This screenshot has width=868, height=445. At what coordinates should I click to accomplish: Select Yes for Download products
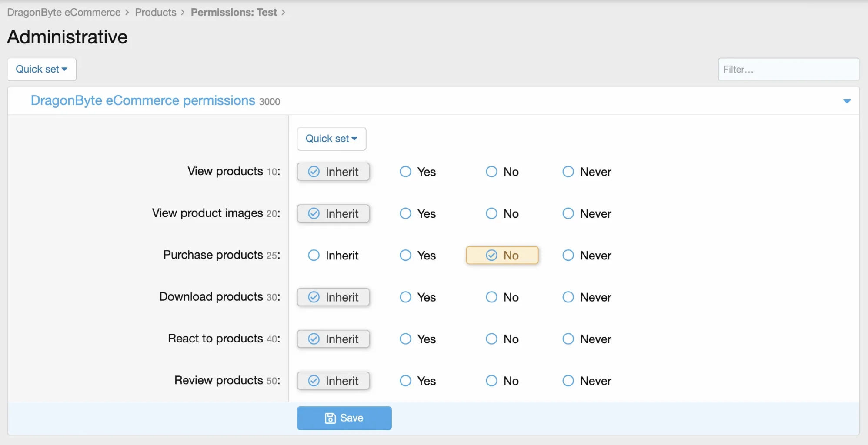(418, 297)
